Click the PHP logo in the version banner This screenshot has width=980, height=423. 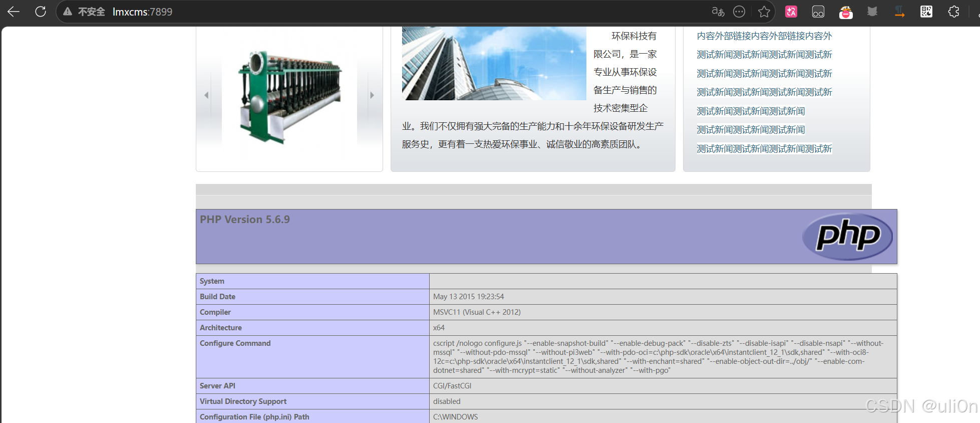coord(847,237)
